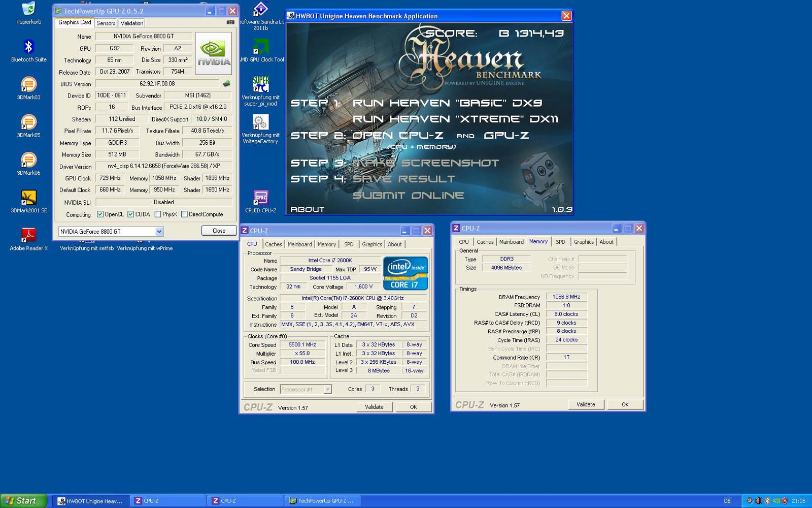The height and width of the screenshot is (508, 812).
Task: Click the DRAM Frequency 1066.8 MHz field
Action: point(566,297)
